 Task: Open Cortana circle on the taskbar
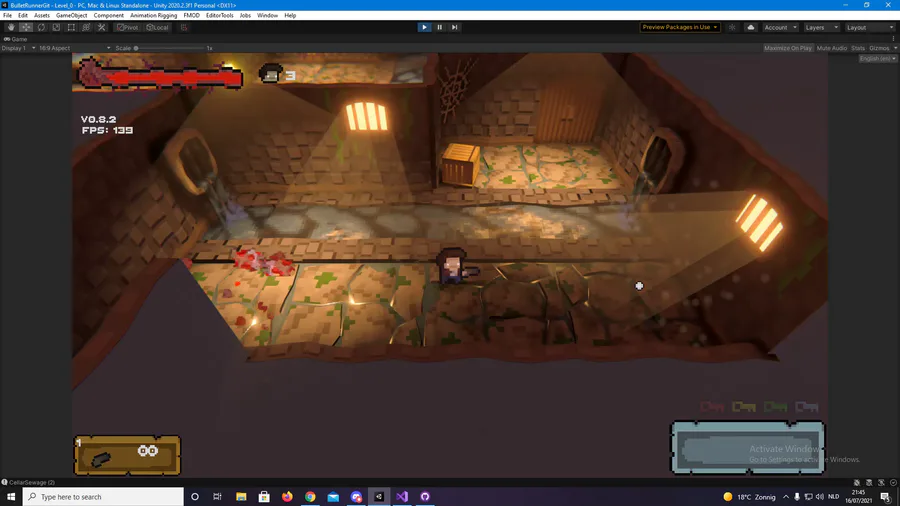[x=195, y=496]
